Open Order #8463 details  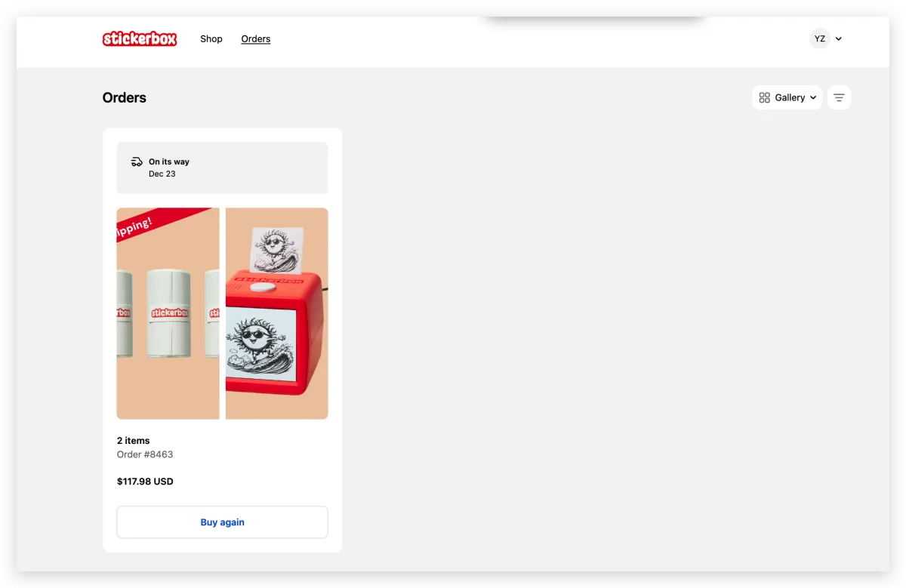click(x=145, y=454)
